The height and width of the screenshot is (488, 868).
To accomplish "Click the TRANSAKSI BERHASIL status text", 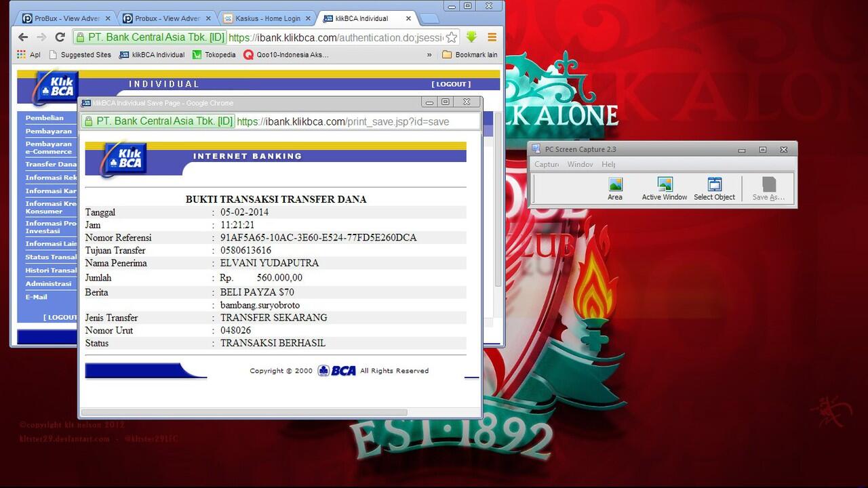I will [273, 344].
